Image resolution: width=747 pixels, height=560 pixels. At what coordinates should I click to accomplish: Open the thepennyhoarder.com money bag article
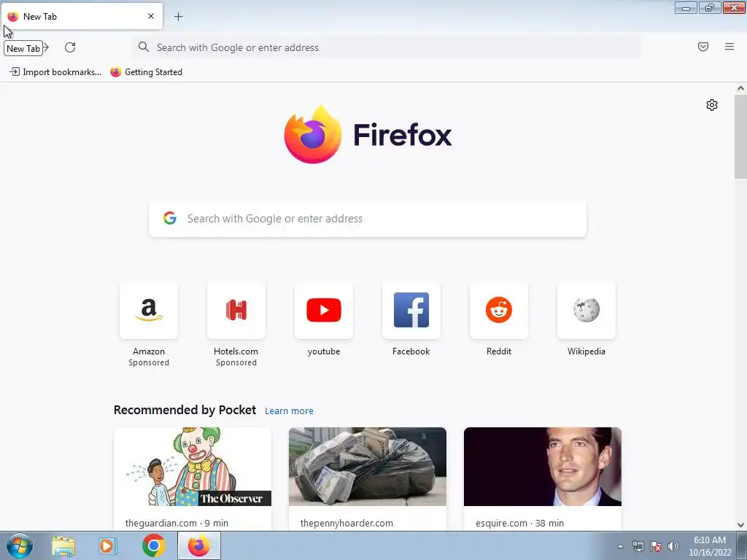(x=368, y=478)
